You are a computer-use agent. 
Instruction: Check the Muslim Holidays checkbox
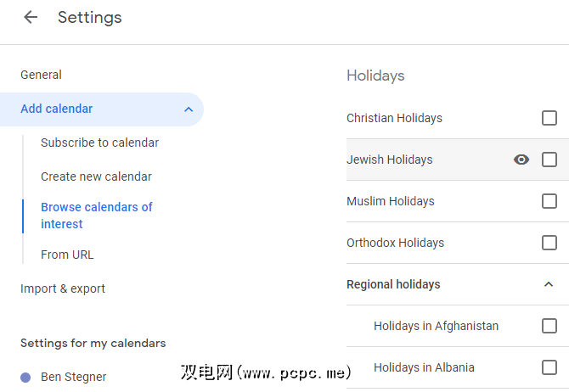[549, 201]
